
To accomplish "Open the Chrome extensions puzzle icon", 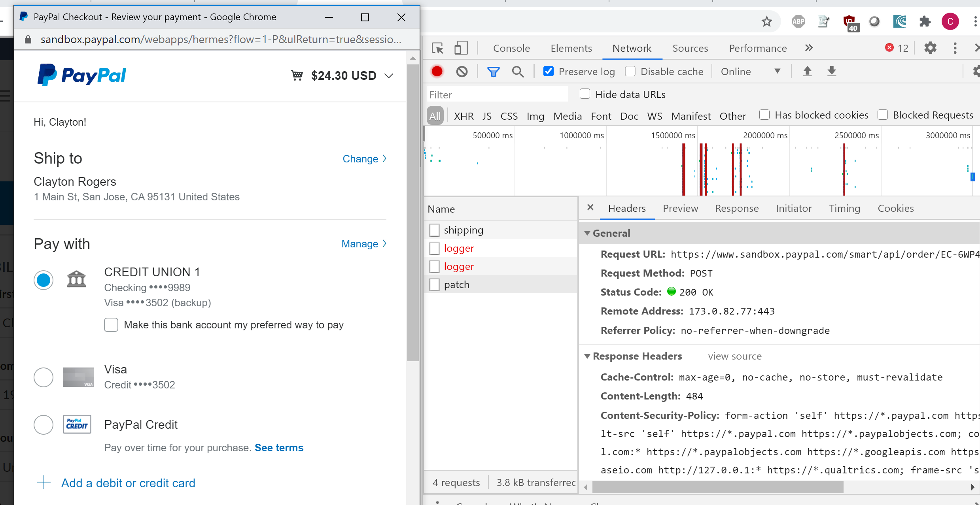I will pyautogui.click(x=925, y=21).
